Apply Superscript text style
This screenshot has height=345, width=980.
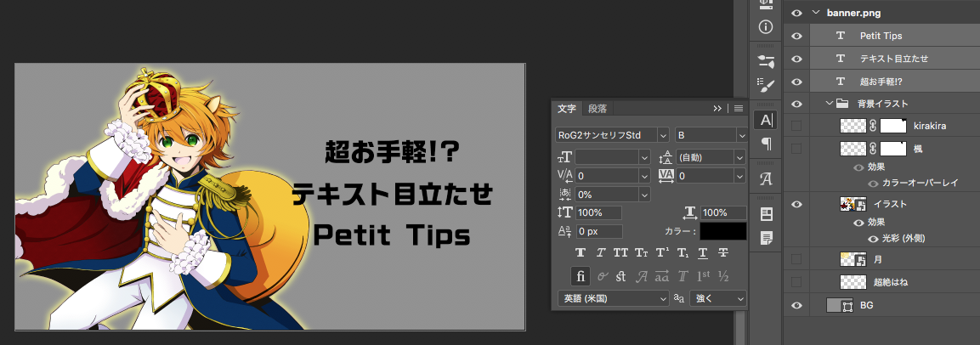661,252
